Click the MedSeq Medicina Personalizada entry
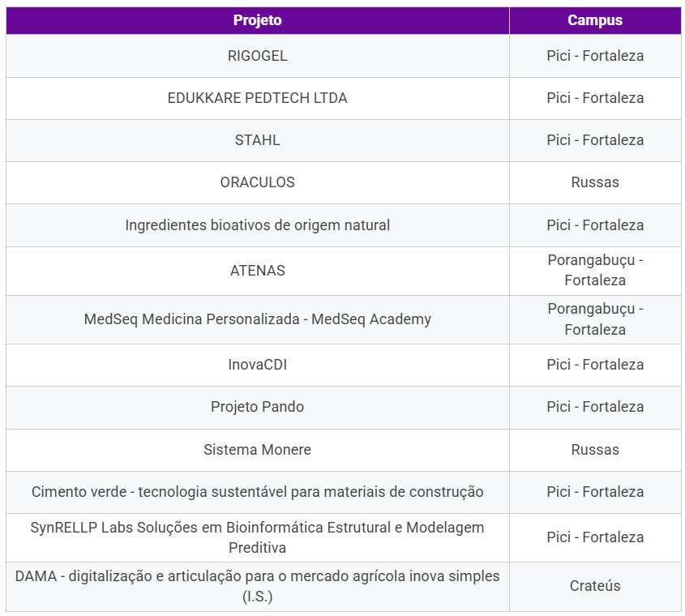The image size is (685, 616). click(257, 319)
